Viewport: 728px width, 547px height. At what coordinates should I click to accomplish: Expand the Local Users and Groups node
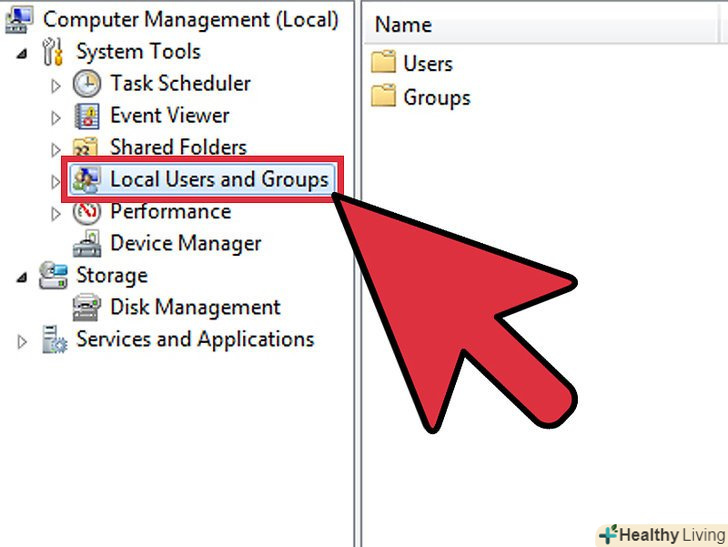point(56,182)
